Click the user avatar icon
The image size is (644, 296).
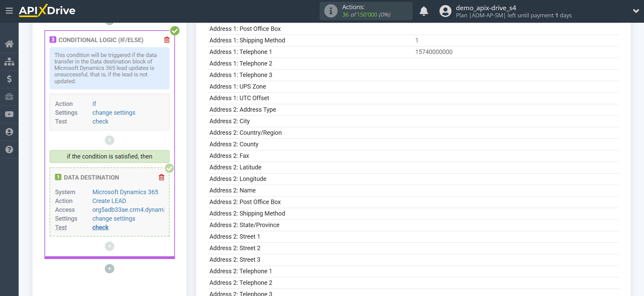(x=445, y=11)
